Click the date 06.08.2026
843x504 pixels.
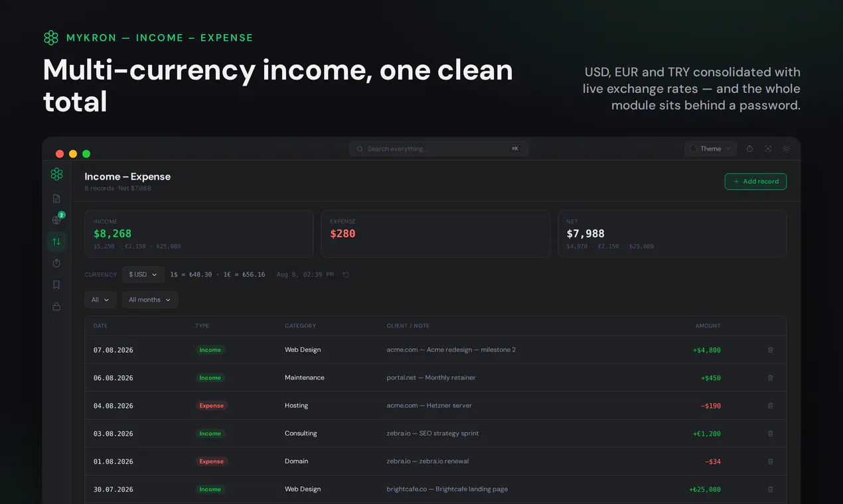113,378
